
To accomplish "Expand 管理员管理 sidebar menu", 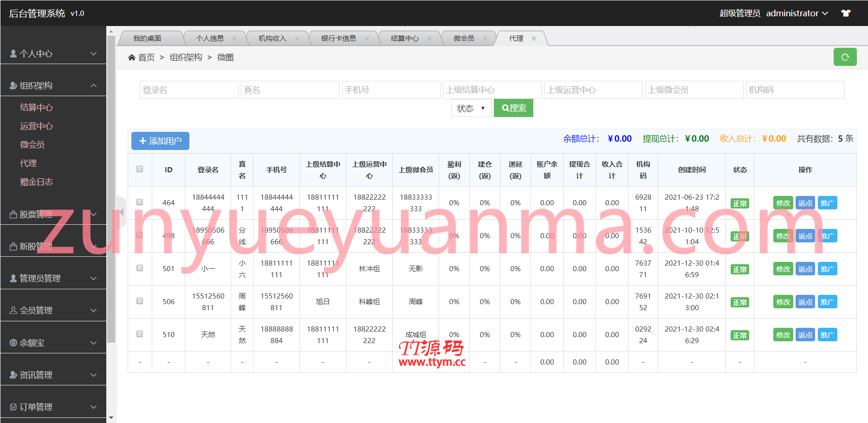I will pyautogui.click(x=53, y=278).
